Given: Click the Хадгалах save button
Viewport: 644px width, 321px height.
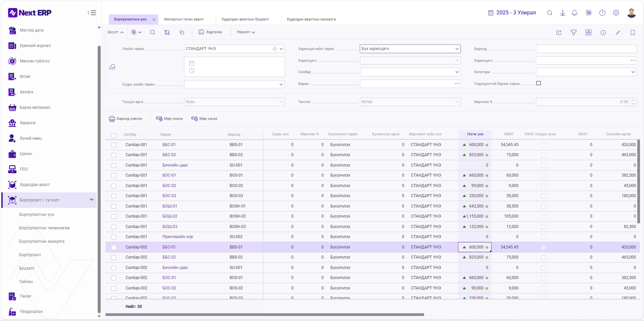Looking at the screenshot, I should [x=211, y=32].
